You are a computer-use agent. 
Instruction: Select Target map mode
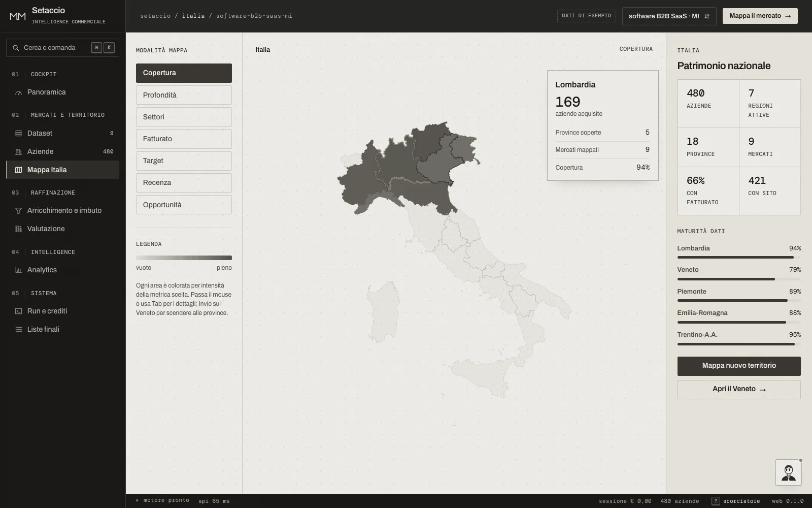coord(184,161)
